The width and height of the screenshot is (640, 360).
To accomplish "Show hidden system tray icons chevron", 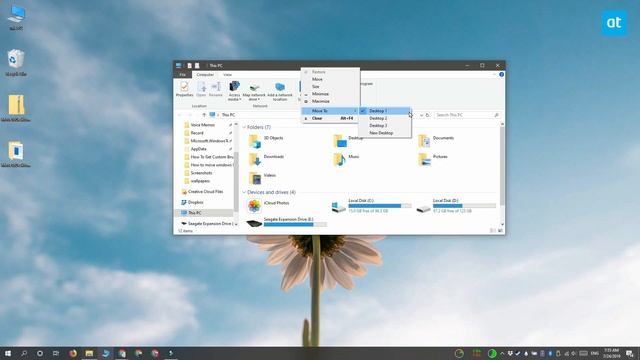I will coord(502,353).
